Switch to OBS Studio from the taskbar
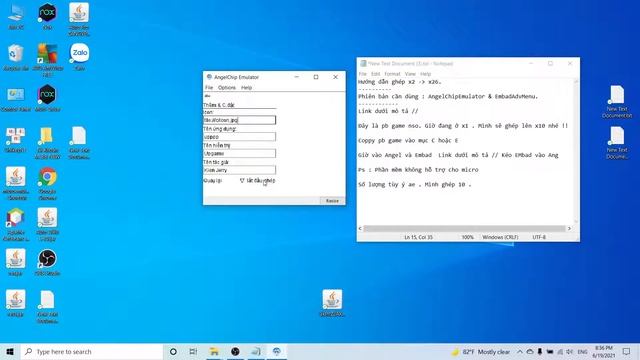This screenshot has height=360, width=640. (235, 351)
